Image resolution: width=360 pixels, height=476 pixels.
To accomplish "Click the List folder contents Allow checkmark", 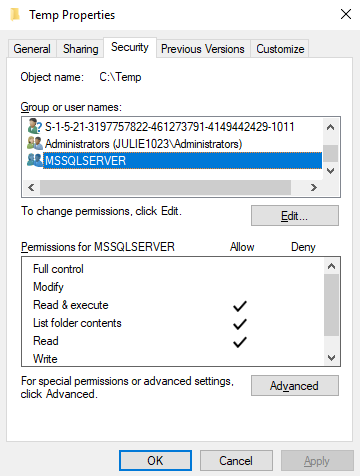I will (x=240, y=324).
